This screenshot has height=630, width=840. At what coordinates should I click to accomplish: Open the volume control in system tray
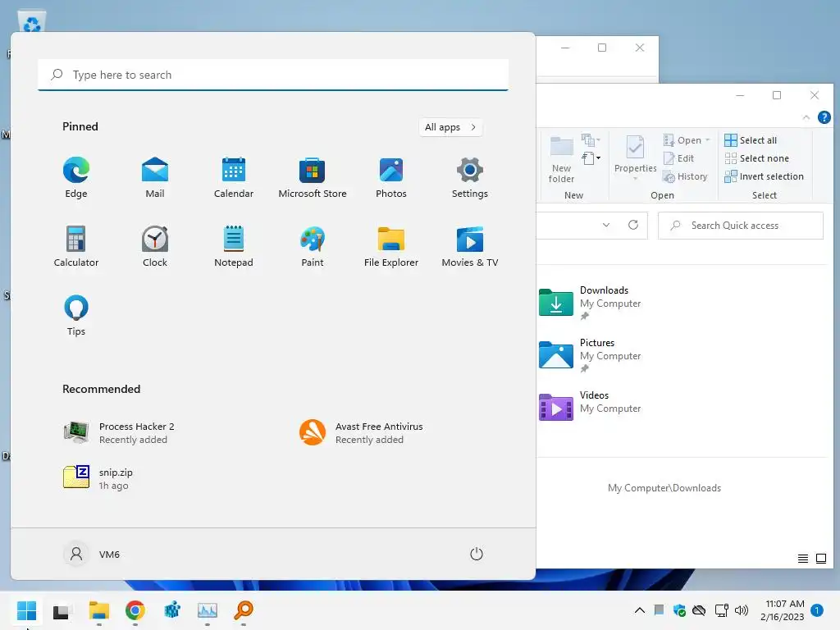pos(742,610)
